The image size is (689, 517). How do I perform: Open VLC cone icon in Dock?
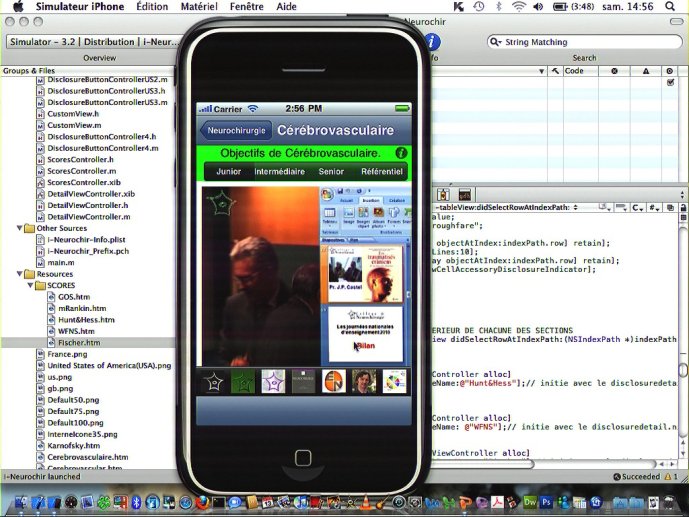[365, 502]
